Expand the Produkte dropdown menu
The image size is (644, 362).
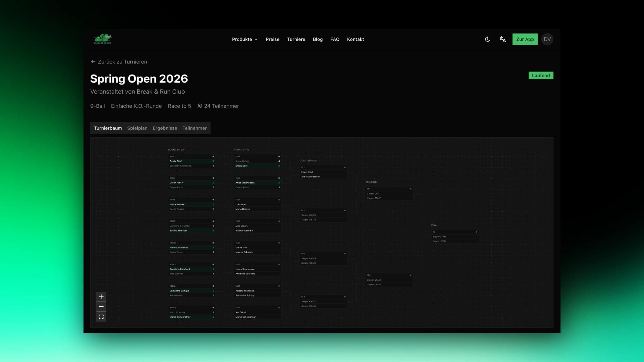(x=245, y=39)
